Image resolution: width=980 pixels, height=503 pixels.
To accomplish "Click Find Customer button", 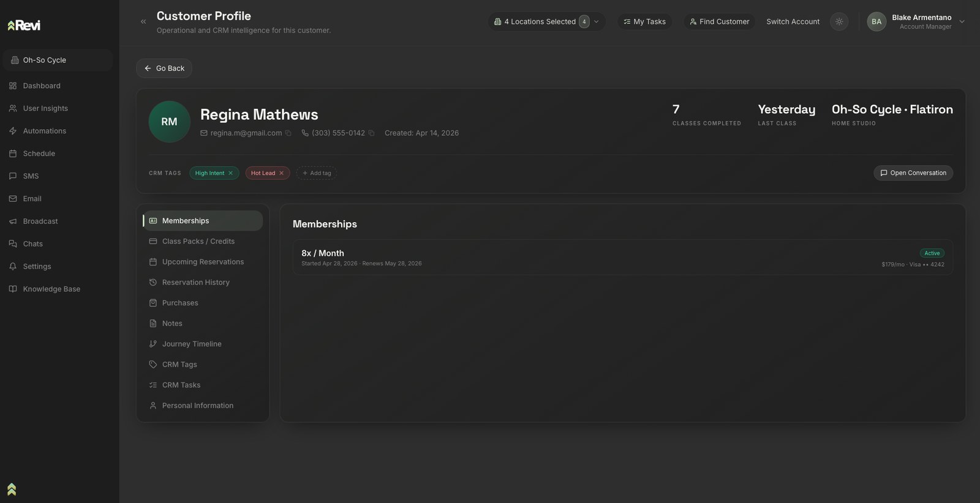I will point(719,21).
